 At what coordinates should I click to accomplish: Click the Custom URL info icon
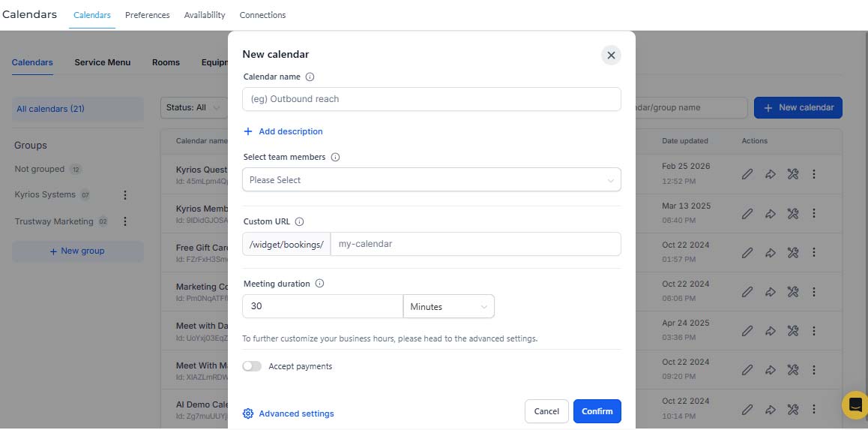coord(299,222)
